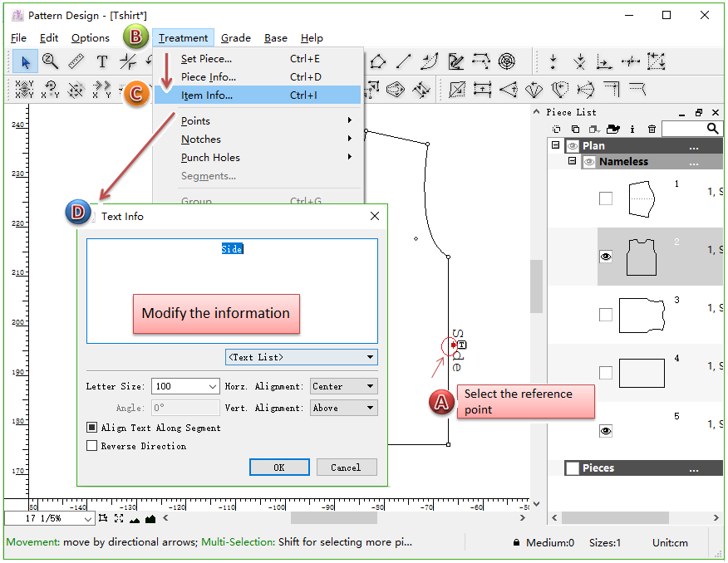728x563 pixels.
Task: Hide piece 2 with its eye toggle
Action: [x=606, y=257]
